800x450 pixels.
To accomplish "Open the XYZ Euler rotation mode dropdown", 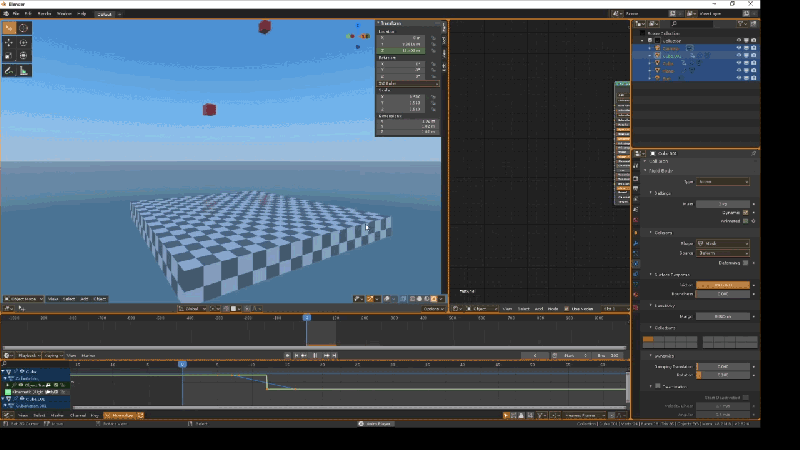I will (x=408, y=83).
